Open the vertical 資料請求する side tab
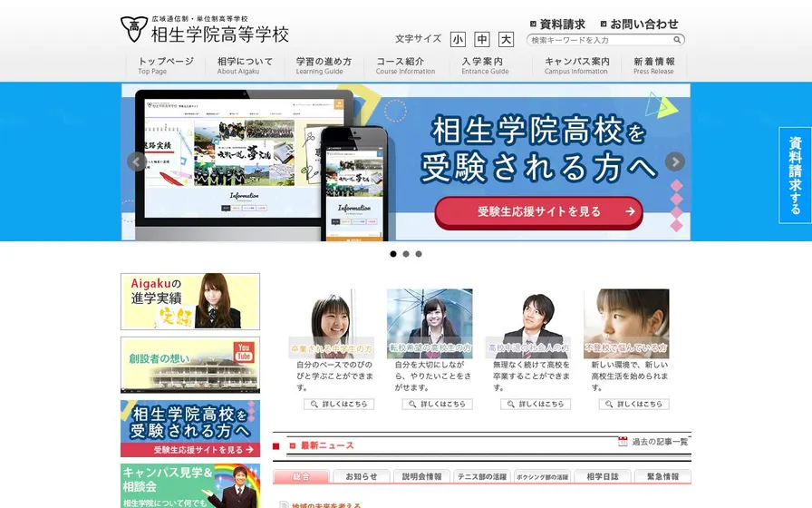Viewport: 812px width, 508px height. [795, 175]
